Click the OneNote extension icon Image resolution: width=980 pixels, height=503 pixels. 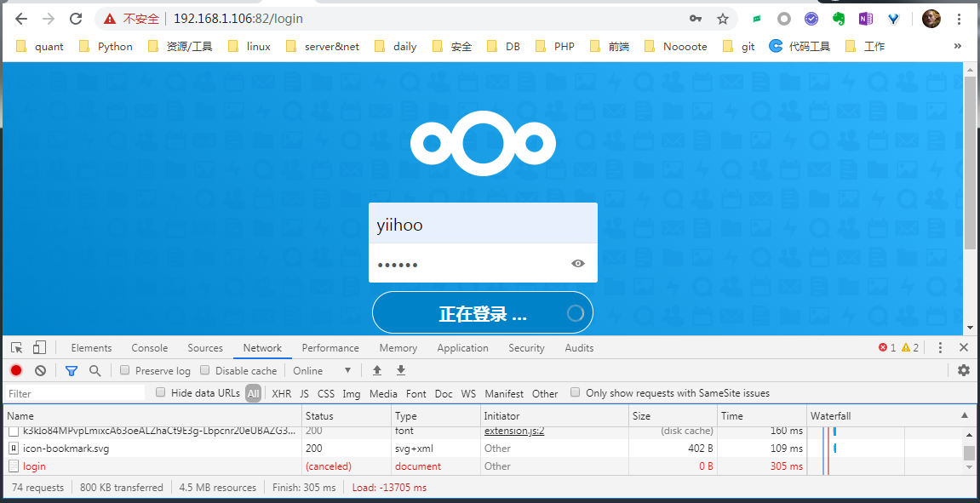click(866, 19)
